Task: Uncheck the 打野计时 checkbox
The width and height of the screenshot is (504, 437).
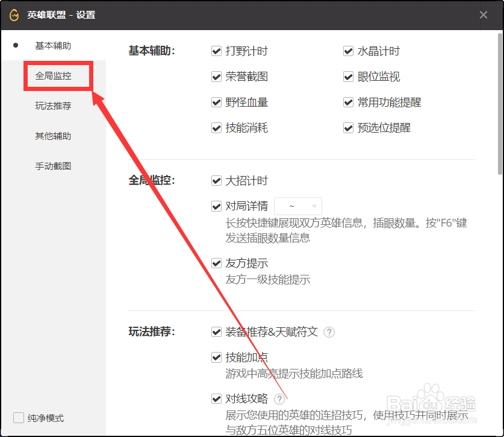Action: point(216,51)
